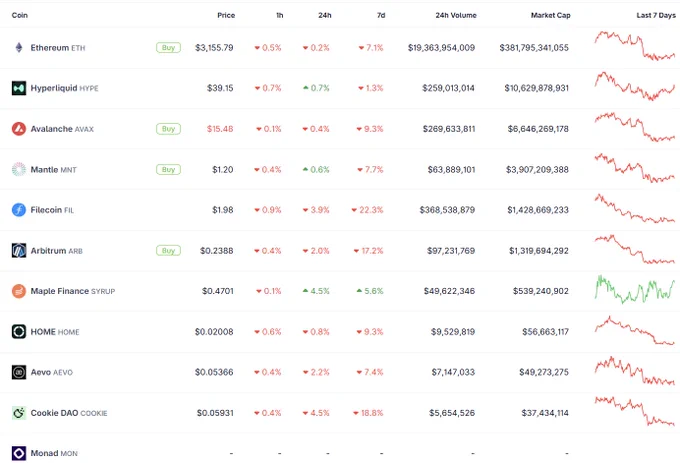
Task: Open the Monad MON coin link
Action: pos(54,453)
